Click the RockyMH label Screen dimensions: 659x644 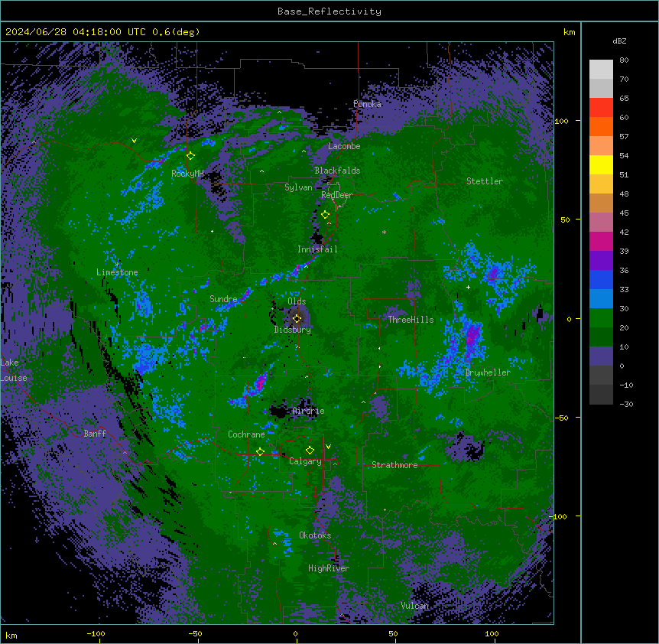[x=187, y=174]
